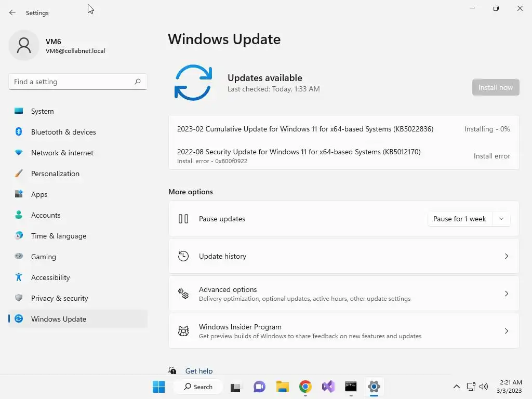This screenshot has width=532, height=399.
Task: Click the Settings gear taskbar icon
Action: coord(374,387)
